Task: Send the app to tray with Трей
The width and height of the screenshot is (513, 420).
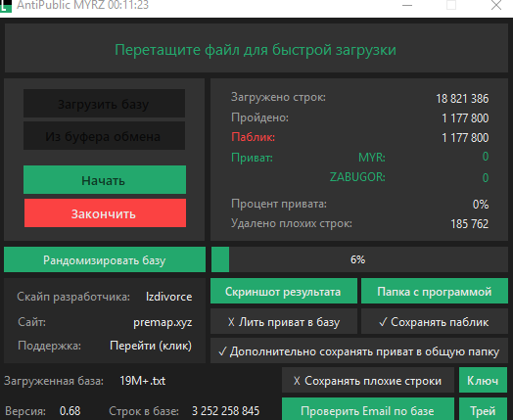Action: 483,409
